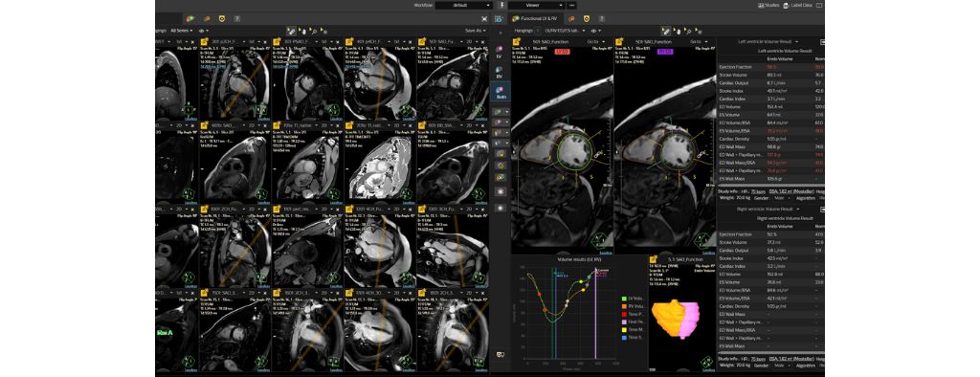980x377 pixels.
Task: Expand the Right ventricle Volume Result dropdown
Action: click(768, 209)
